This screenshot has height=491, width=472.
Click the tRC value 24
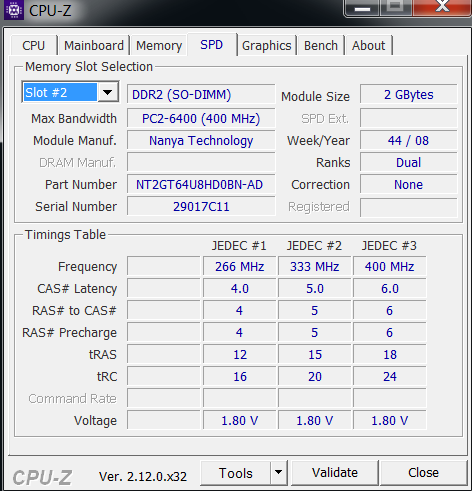click(390, 376)
